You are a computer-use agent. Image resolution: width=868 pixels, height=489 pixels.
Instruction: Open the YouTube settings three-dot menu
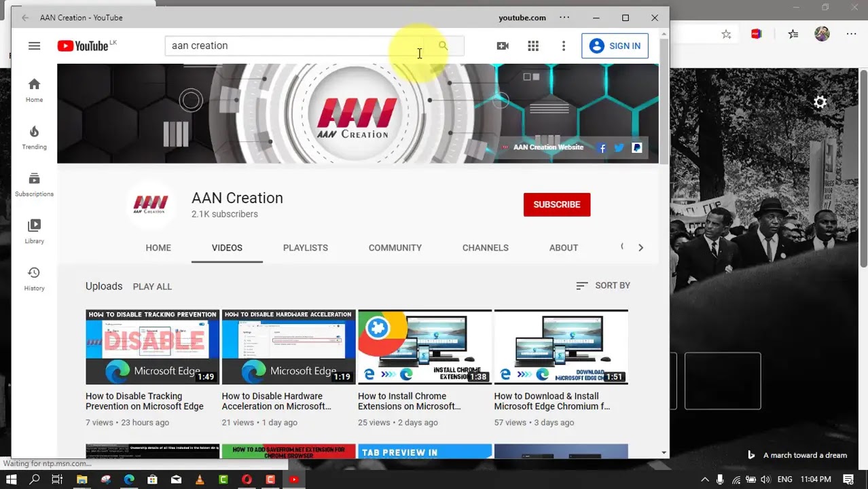click(x=563, y=46)
